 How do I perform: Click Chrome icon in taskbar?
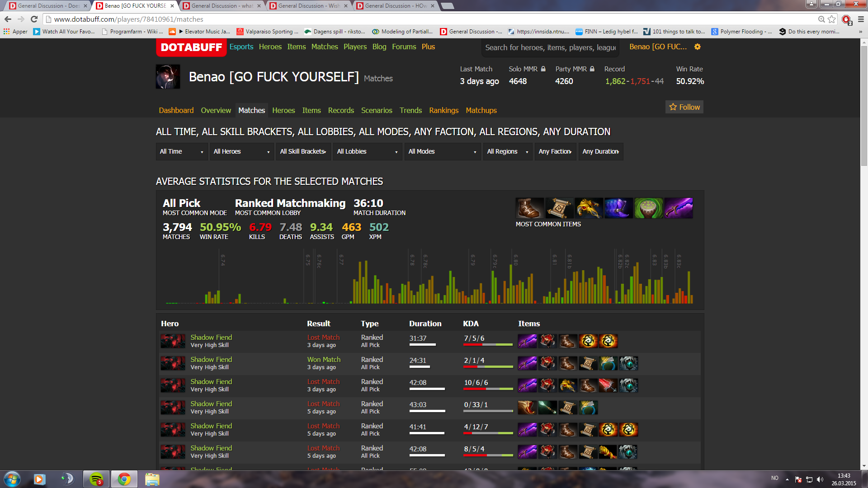[124, 479]
